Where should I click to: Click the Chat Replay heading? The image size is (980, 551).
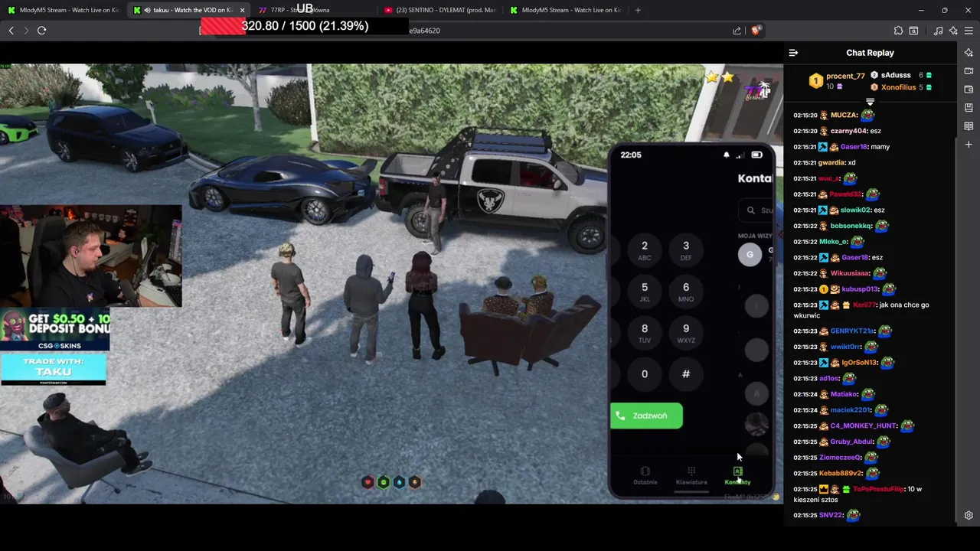[x=870, y=53]
